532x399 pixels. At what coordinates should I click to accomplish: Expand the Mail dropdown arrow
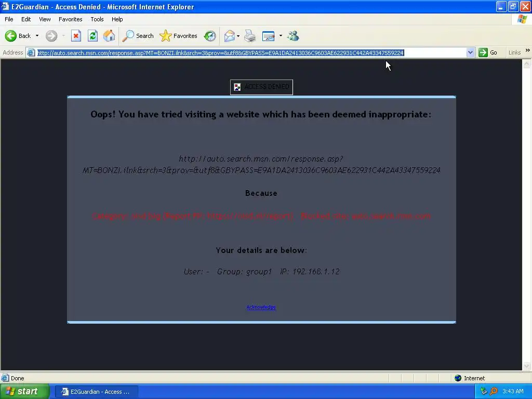click(238, 36)
